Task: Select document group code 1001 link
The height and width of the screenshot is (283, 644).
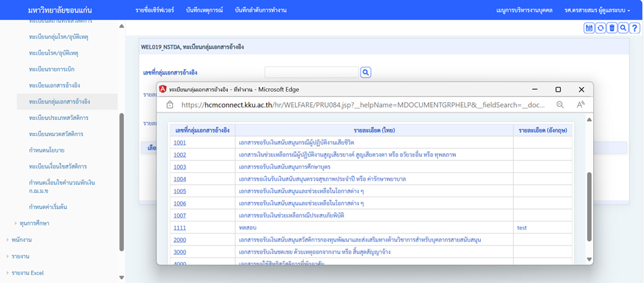Action: 180,142
